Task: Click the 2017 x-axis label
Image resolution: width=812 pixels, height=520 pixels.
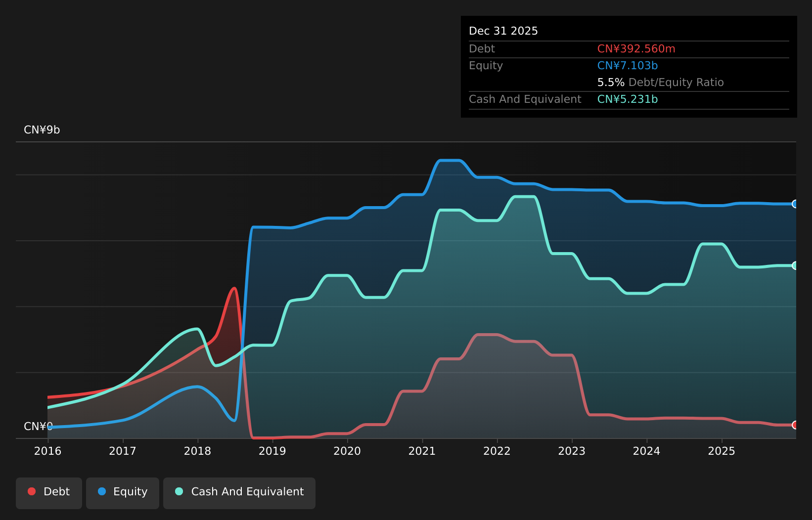Action: (x=123, y=451)
